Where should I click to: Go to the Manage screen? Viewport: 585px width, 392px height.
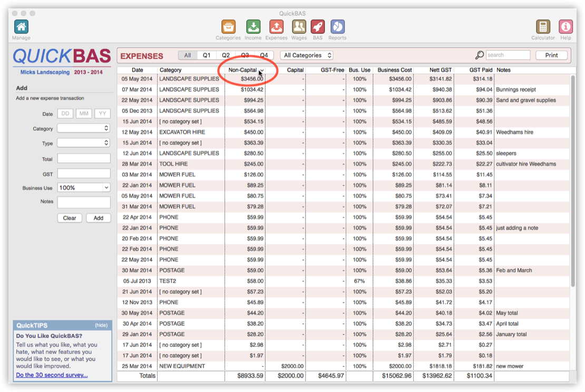click(x=21, y=26)
